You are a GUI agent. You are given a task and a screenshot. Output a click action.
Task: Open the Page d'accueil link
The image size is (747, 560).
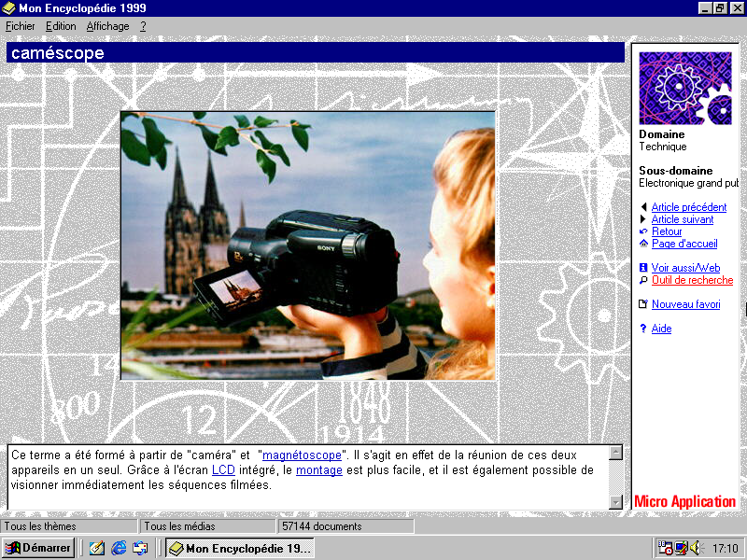point(684,244)
